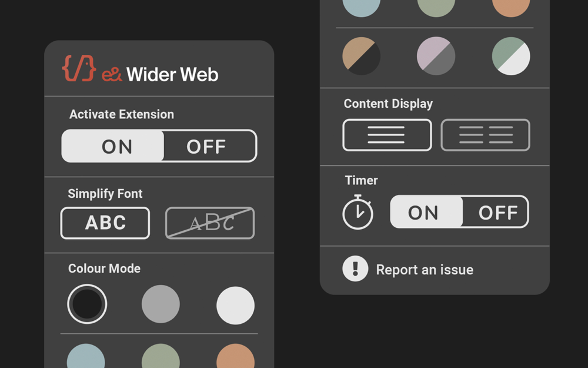The height and width of the screenshot is (368, 588).
Task: Click the timer stopwatch icon
Action: point(358,212)
